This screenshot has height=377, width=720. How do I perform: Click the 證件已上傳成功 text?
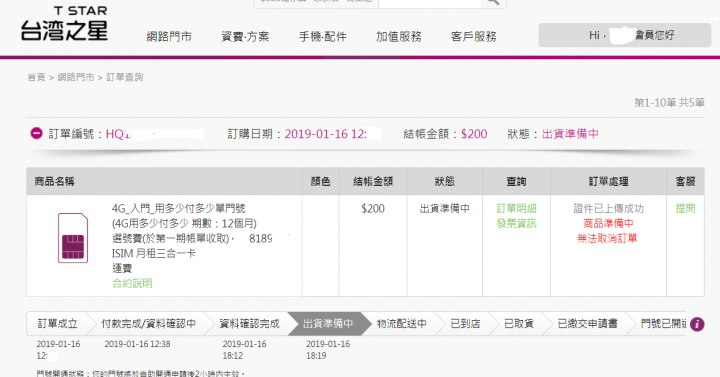tap(608, 208)
